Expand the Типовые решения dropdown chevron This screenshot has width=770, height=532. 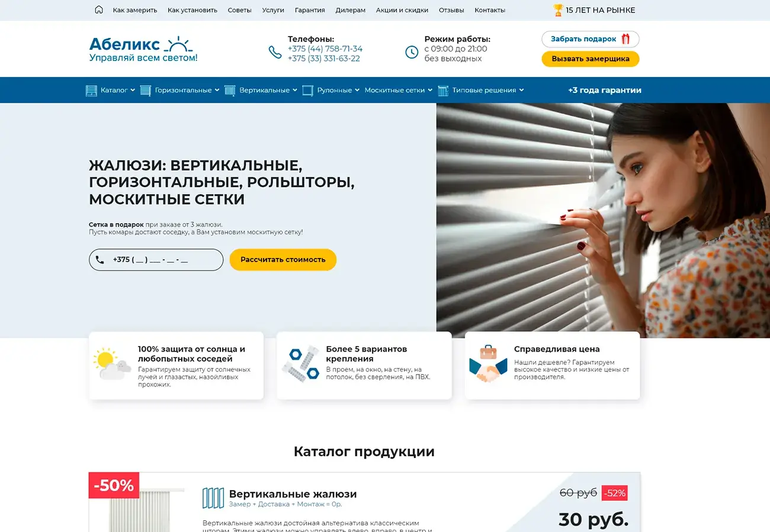[x=521, y=90]
